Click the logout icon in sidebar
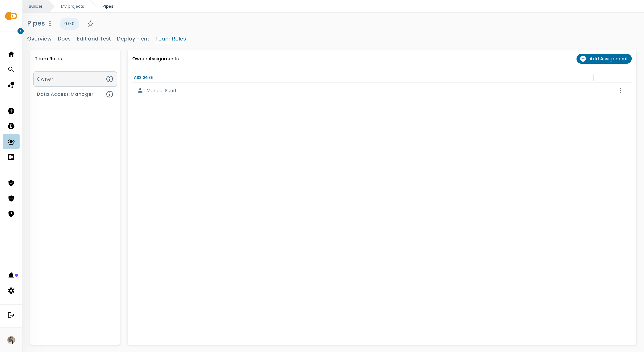 coord(11,315)
